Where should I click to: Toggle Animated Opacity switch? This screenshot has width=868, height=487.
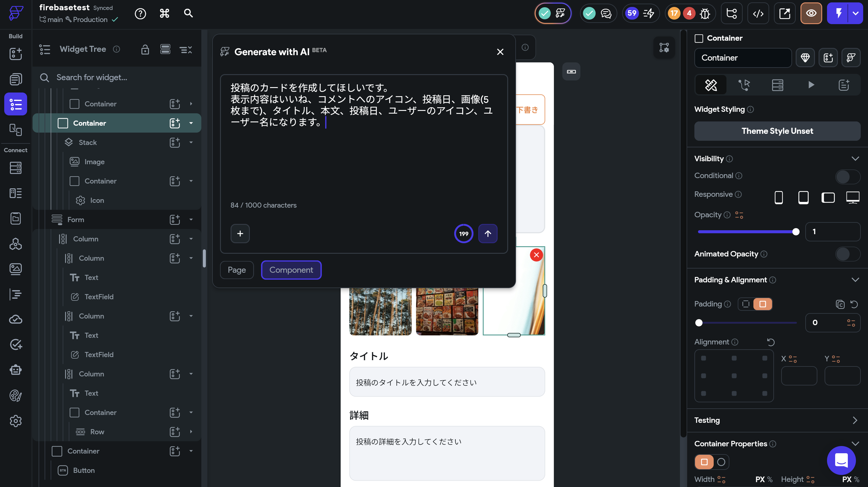point(848,254)
